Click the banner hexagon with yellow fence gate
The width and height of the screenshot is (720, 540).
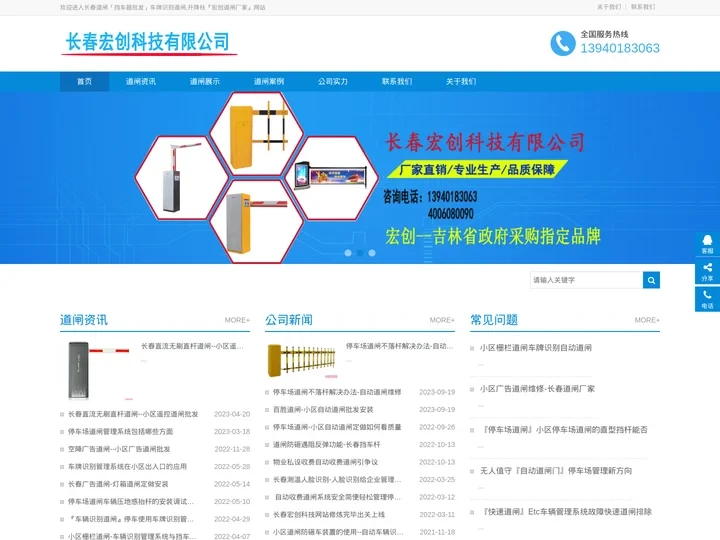[x=257, y=134]
